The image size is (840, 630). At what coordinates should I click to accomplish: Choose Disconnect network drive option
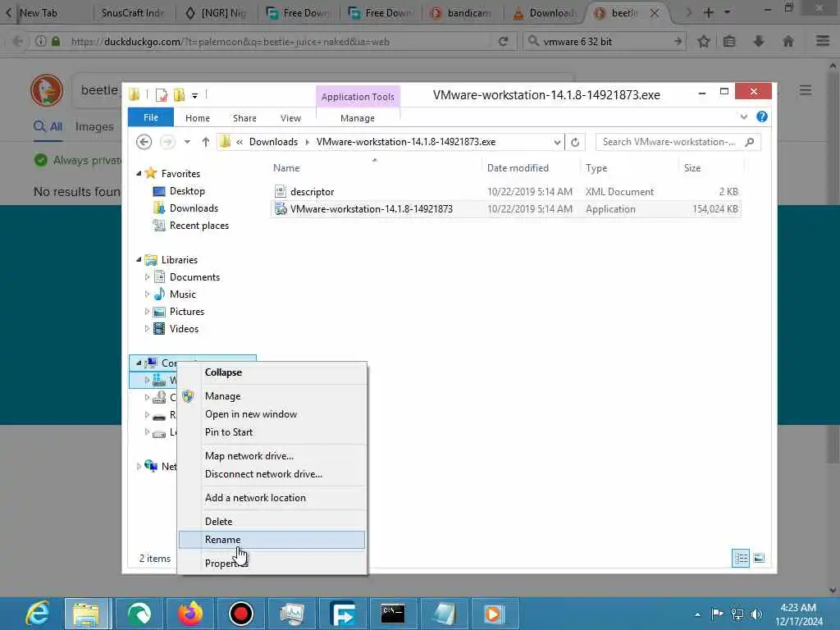pos(272,474)
